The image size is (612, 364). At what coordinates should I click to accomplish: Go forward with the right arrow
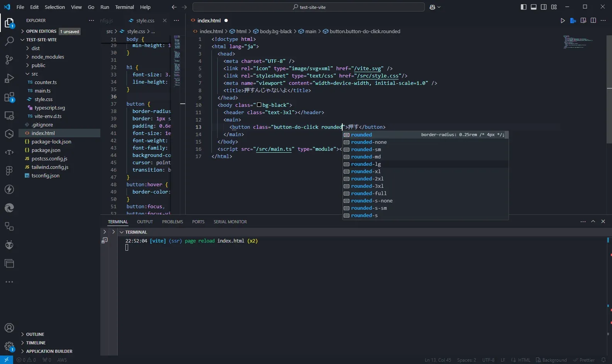[x=184, y=7]
